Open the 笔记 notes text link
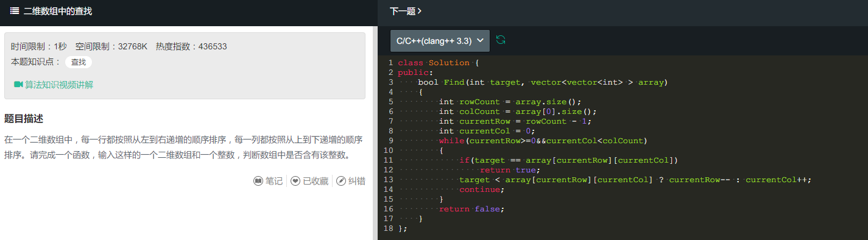This screenshot has height=240, width=868. pyautogui.click(x=273, y=181)
